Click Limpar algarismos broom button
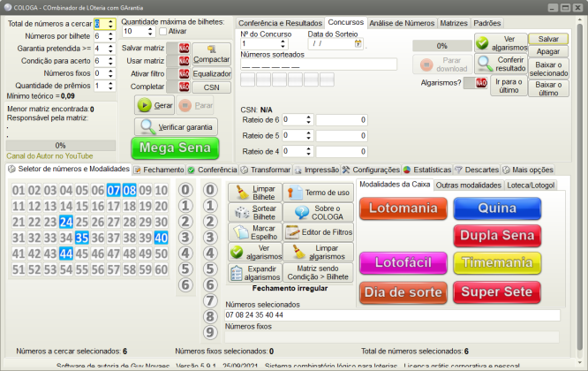The height and width of the screenshot is (371, 588). [x=318, y=252]
